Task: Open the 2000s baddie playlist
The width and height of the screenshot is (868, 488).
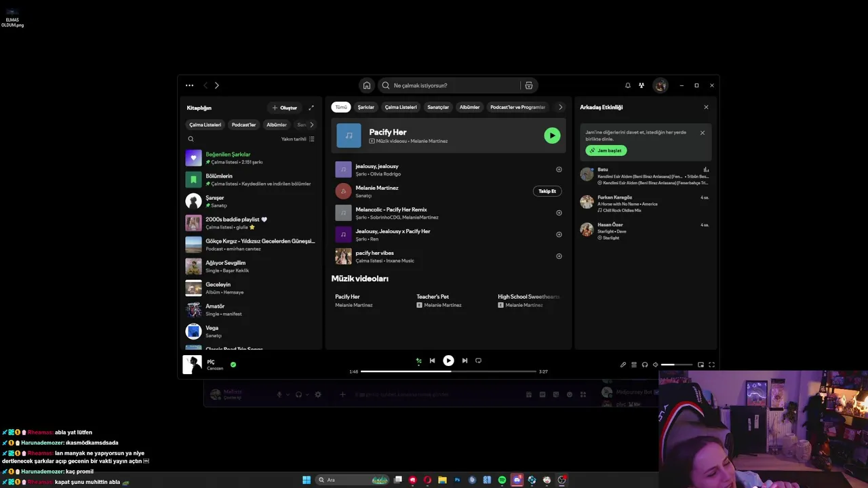Action: pyautogui.click(x=251, y=223)
